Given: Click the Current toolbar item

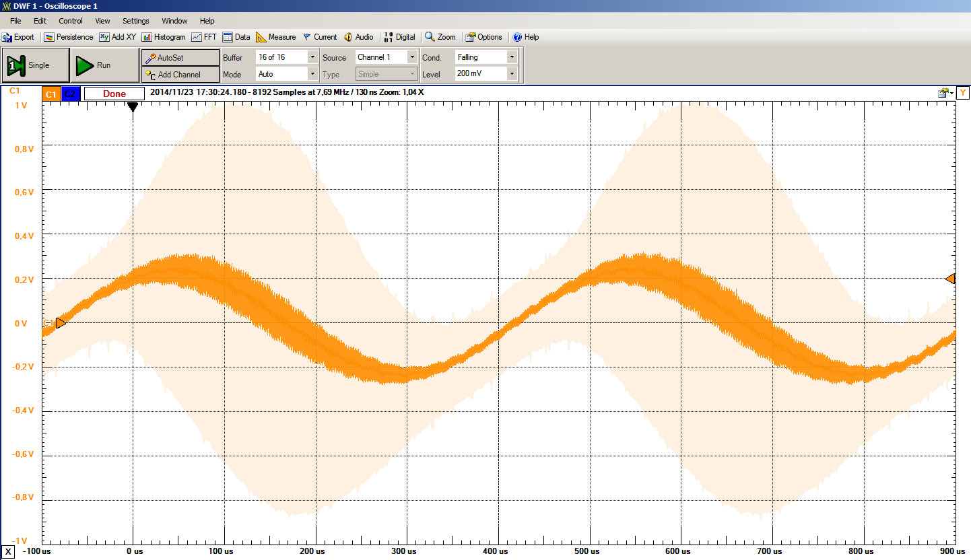Looking at the screenshot, I should click(320, 37).
